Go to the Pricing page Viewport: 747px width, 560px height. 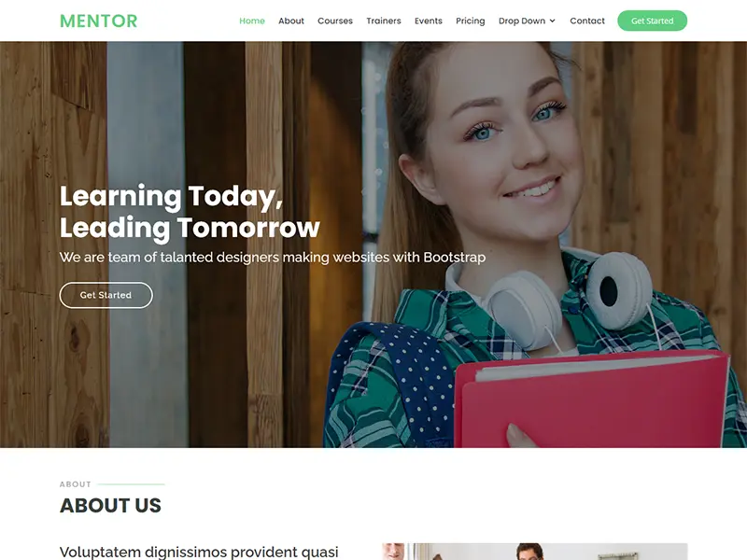(x=471, y=21)
